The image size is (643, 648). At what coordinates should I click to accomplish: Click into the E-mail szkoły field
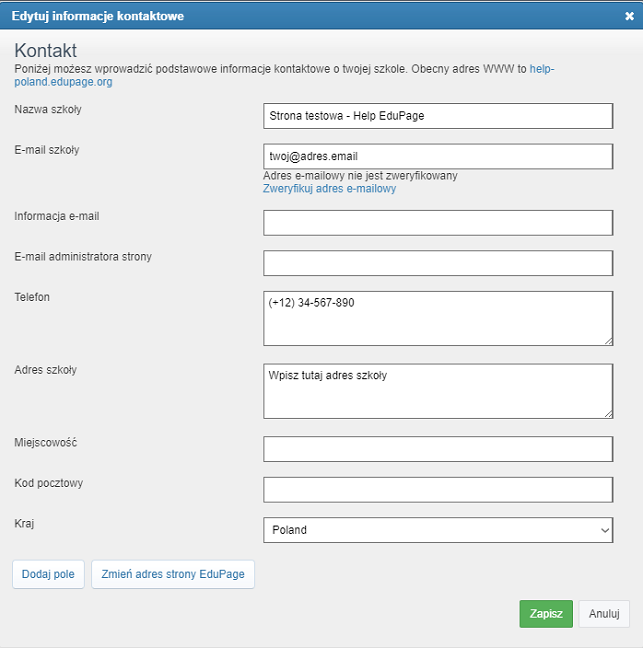(x=438, y=156)
